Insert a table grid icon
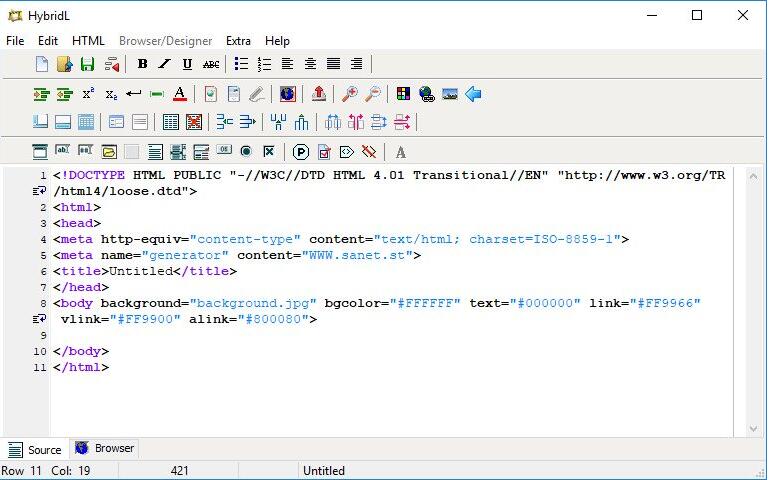Image resolution: width=772 pixels, height=480 pixels. coord(171,122)
